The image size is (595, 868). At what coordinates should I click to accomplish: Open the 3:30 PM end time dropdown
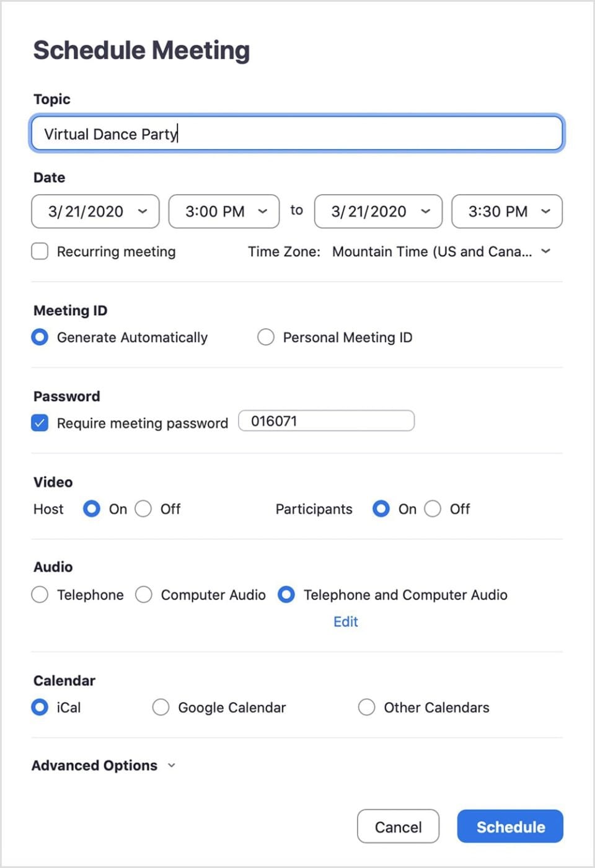[x=507, y=211]
